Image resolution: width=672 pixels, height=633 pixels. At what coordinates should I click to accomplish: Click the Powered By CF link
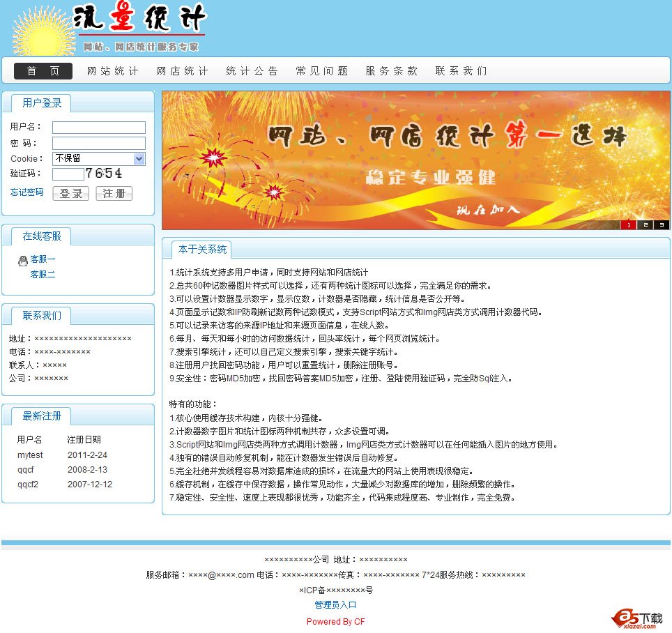335,620
